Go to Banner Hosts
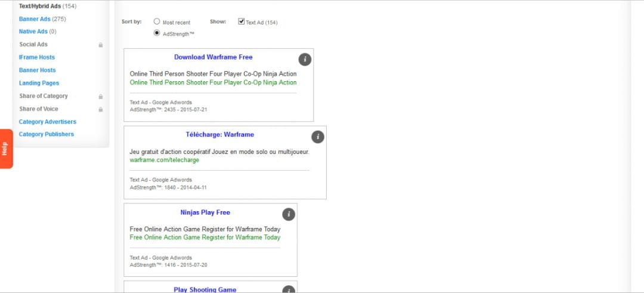Image resolution: width=644 pixels, height=293 pixels. click(38, 70)
